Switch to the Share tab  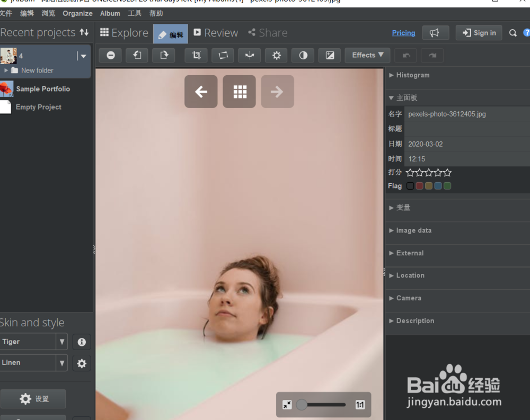click(267, 33)
